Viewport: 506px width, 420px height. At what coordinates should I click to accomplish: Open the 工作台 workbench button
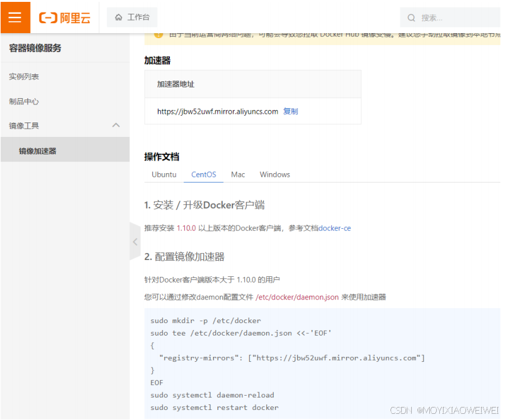pyautogui.click(x=132, y=17)
